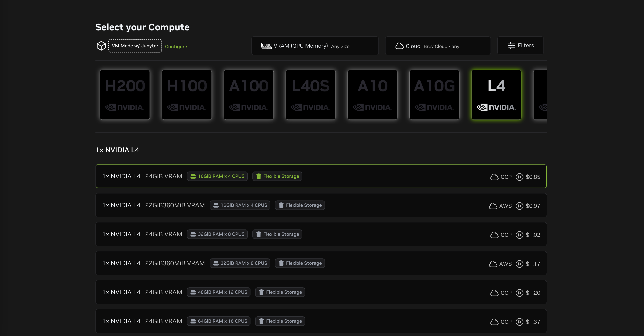
Task: Click the play icon beside $0.97
Action: click(519, 206)
